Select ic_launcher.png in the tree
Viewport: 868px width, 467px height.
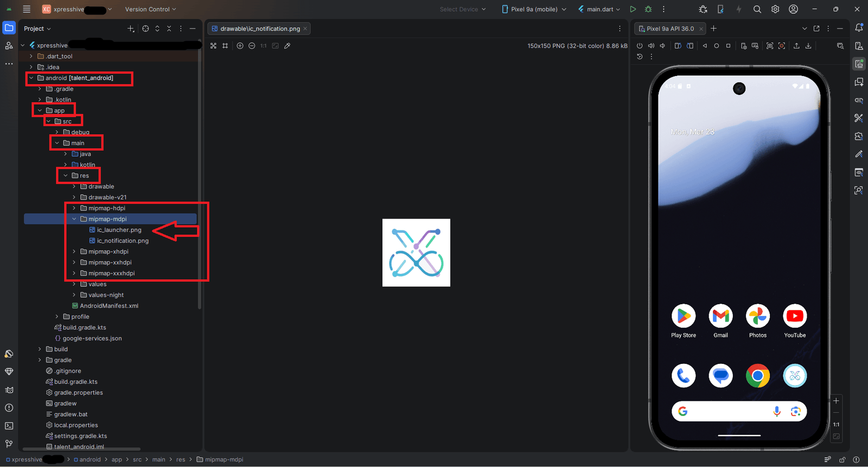pyautogui.click(x=115, y=230)
